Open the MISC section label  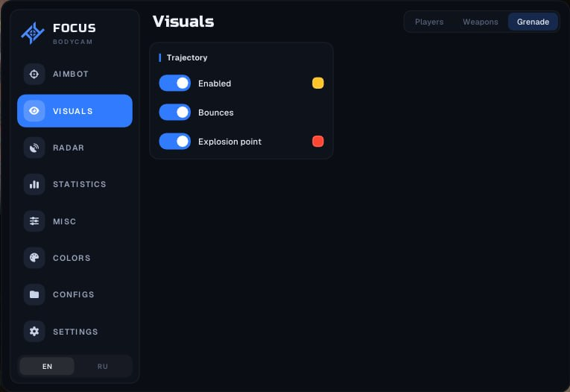[64, 221]
